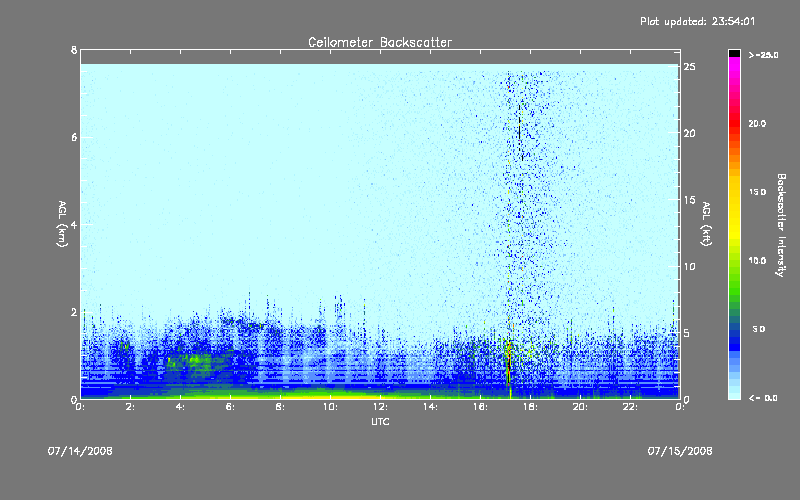The image size is (800, 500).
Task: Click the '2' km tick label on the left axis
Action: 74,312
